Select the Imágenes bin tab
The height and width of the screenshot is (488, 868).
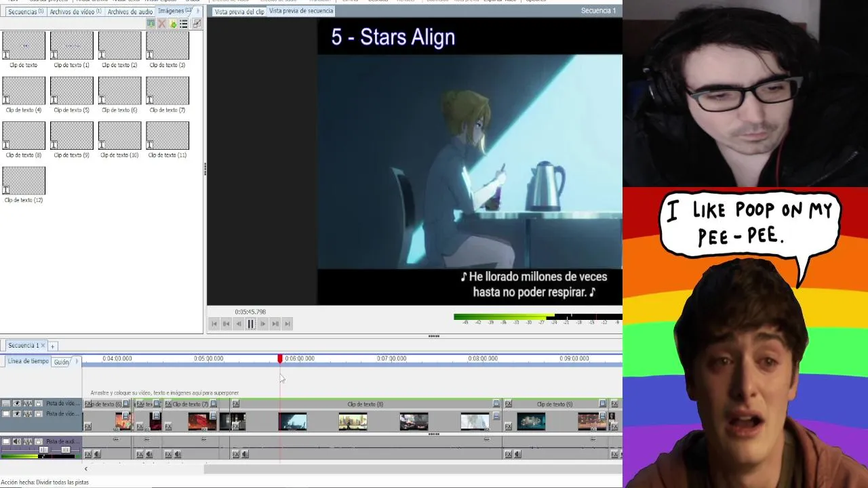coord(174,11)
